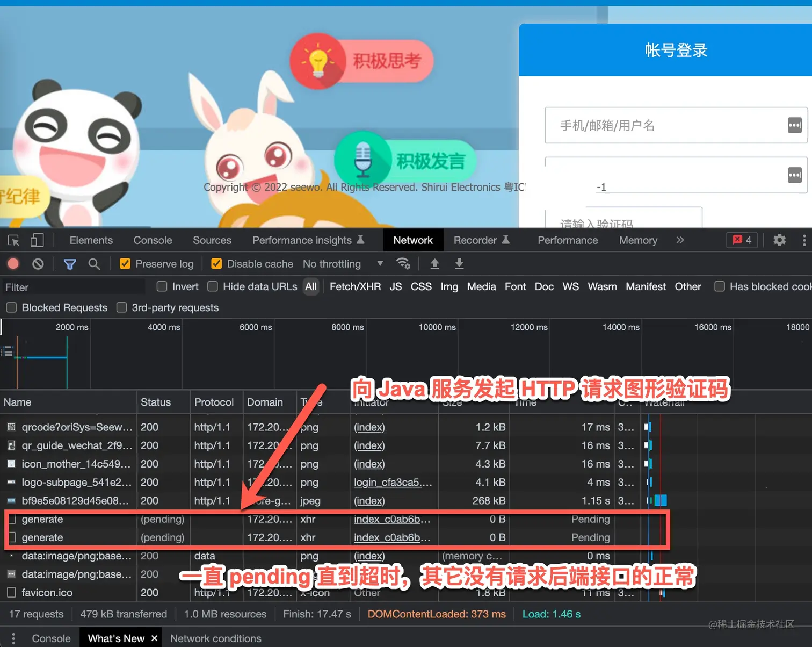Image resolution: width=812 pixels, height=647 pixels.
Task: Open DevTools settings gear icon
Action: [779, 240]
